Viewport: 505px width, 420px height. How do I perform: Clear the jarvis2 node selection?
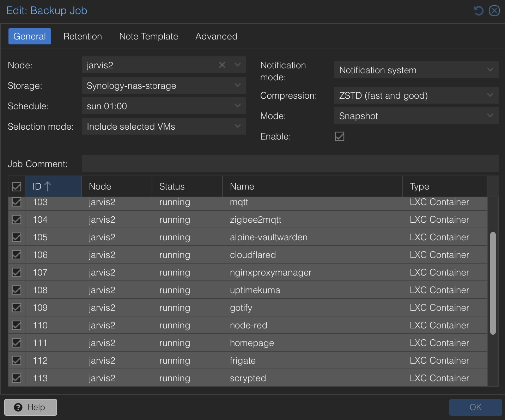point(222,65)
